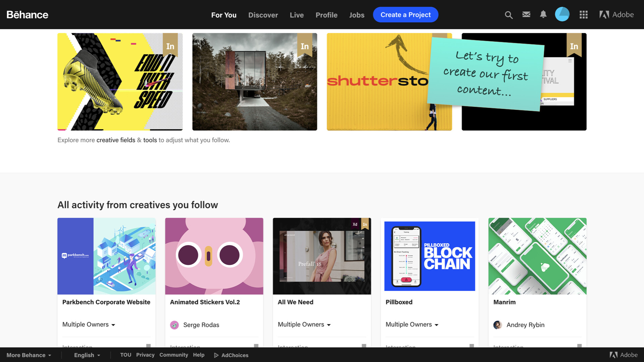Click Serge Rodas avatar icon
Viewport: 644px width, 362px height.
point(174,325)
